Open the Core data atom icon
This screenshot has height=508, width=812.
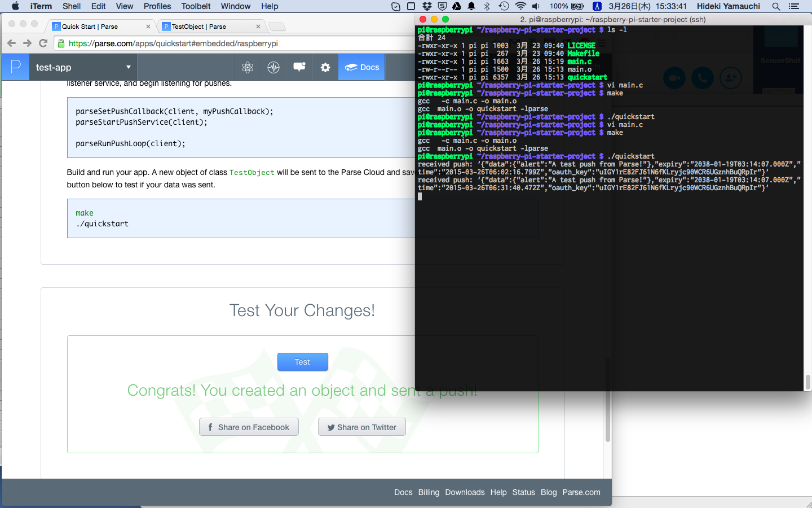coord(248,67)
